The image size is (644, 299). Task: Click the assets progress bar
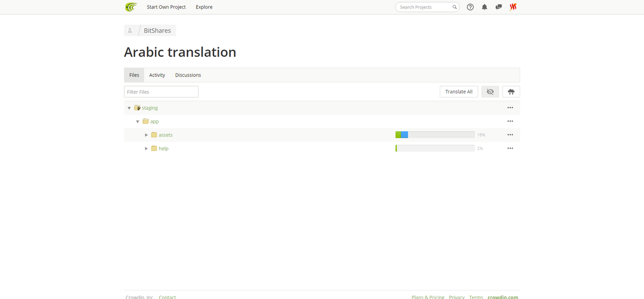click(435, 135)
